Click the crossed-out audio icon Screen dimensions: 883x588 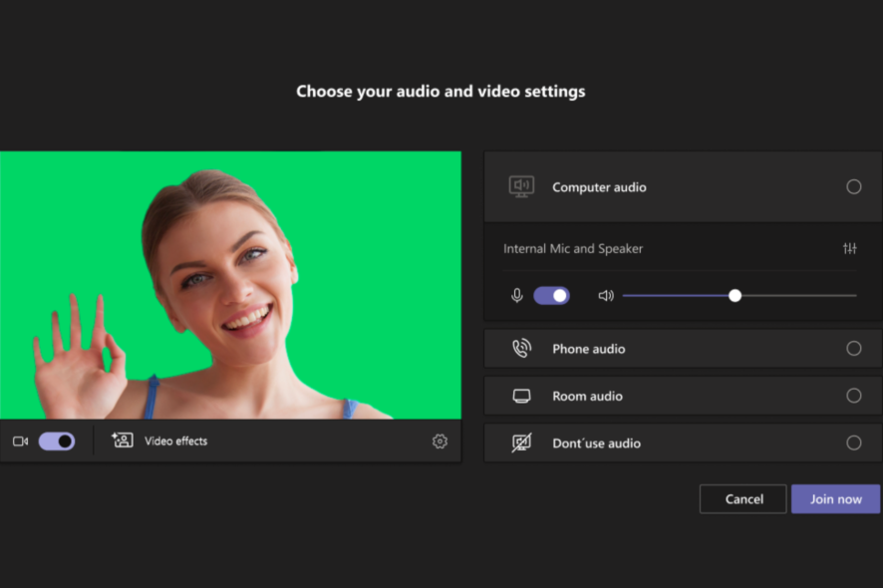(522, 442)
